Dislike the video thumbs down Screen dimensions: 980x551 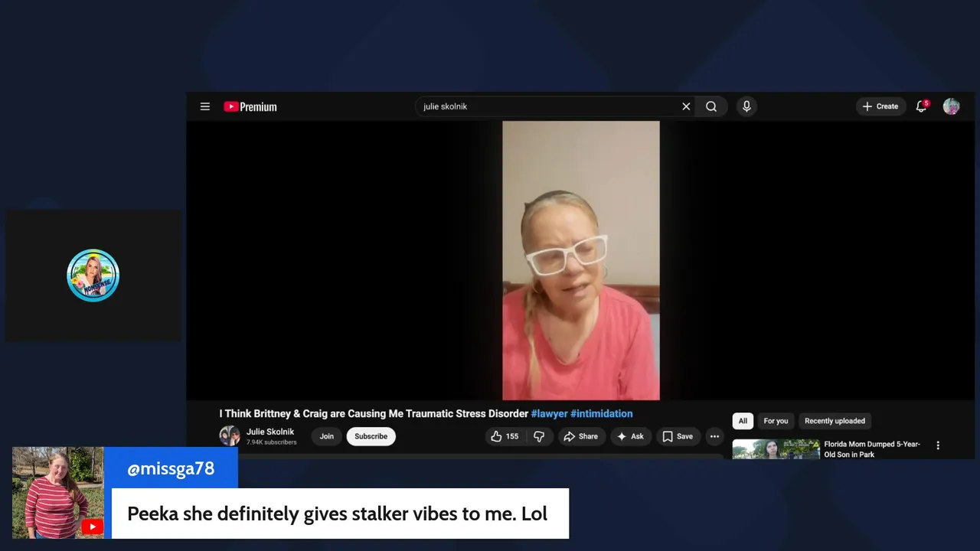pyautogui.click(x=539, y=436)
